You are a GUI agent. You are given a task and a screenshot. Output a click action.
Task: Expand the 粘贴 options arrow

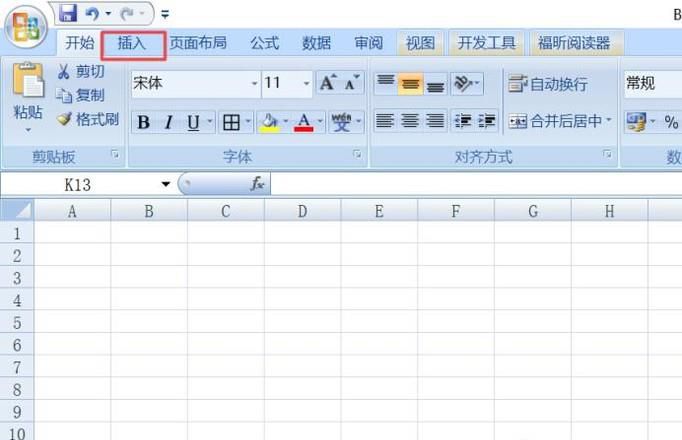point(28,130)
